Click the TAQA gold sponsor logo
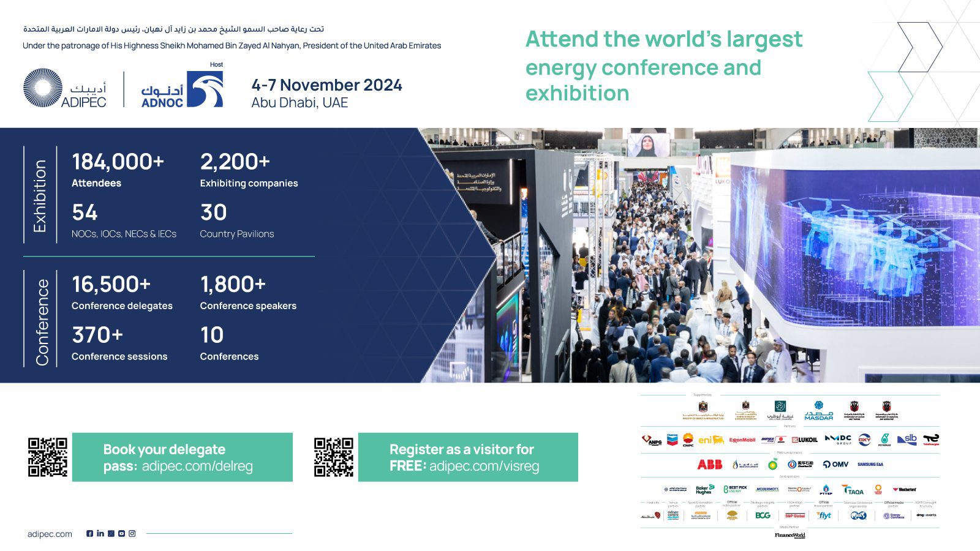The width and height of the screenshot is (980, 551). click(x=853, y=490)
